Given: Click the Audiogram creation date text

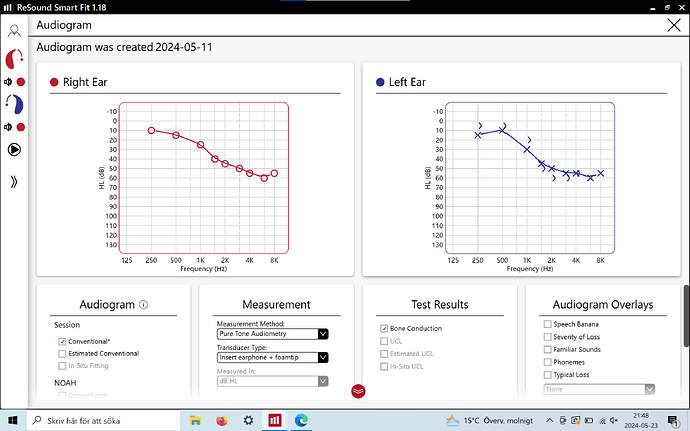Looking at the screenshot, I should (124, 47).
